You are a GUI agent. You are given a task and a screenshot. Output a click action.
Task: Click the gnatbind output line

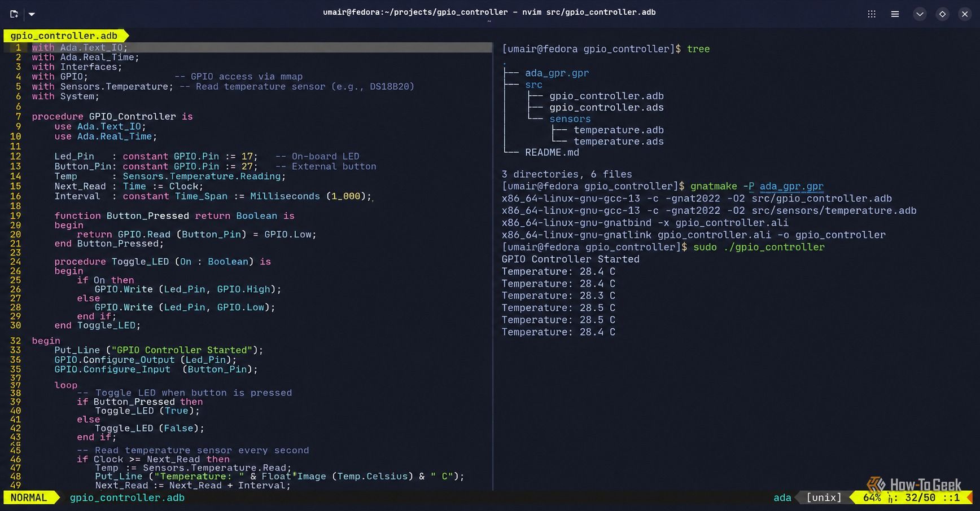coord(645,223)
